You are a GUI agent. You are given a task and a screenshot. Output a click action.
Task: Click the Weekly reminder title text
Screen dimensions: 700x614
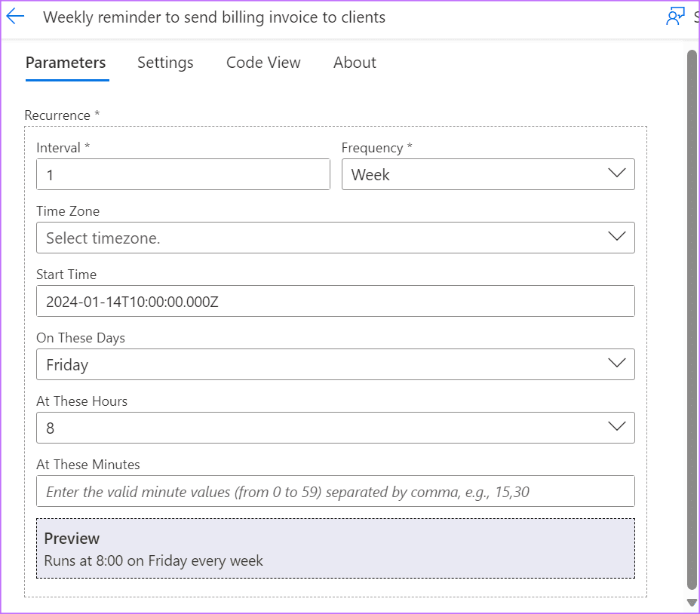[214, 17]
